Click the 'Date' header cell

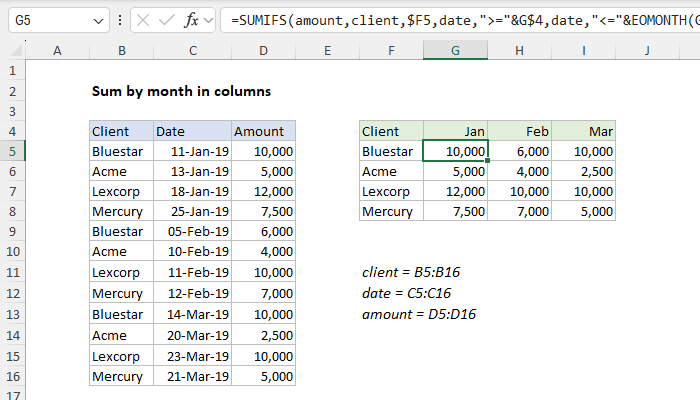192,131
